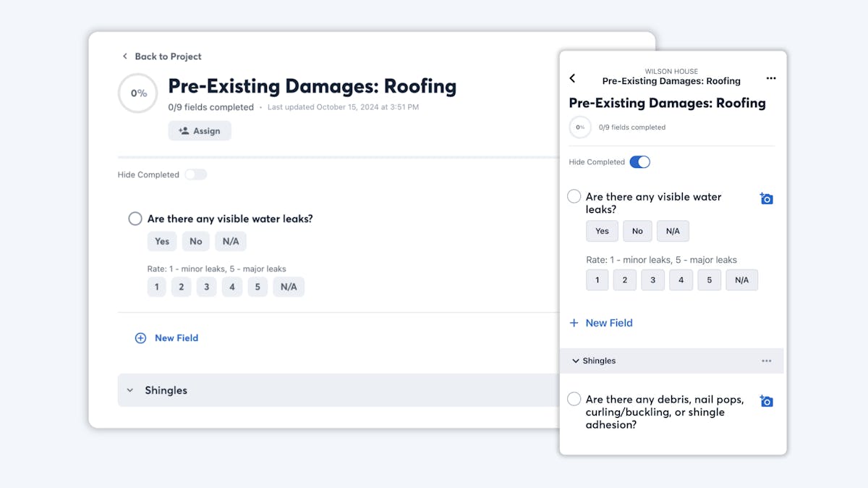Toggle Hide Completed switch in desktop view
Image resolution: width=868 pixels, height=488 pixels.
tap(195, 174)
